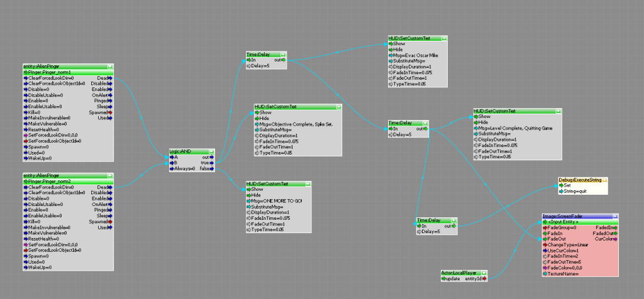
Task: Click the FadeColor=0,0,0 color port on ScreenFader
Action: coord(545,268)
